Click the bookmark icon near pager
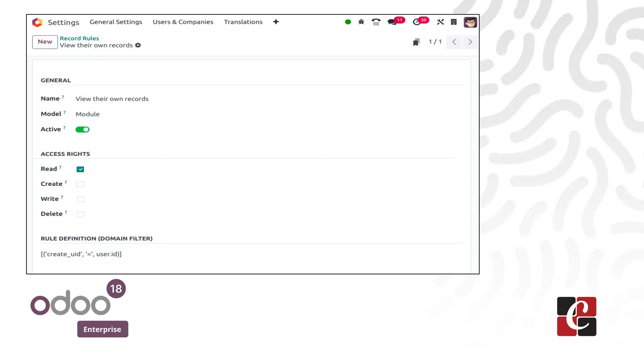The height and width of the screenshot is (362, 644). (416, 42)
